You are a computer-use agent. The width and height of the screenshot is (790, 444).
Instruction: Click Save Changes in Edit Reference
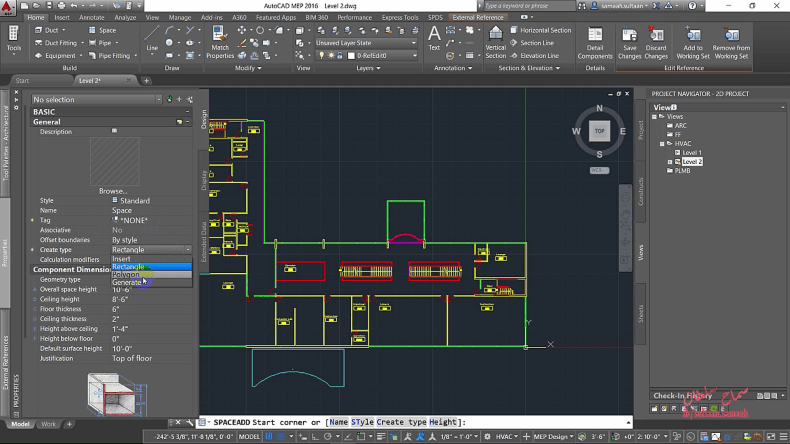click(629, 42)
